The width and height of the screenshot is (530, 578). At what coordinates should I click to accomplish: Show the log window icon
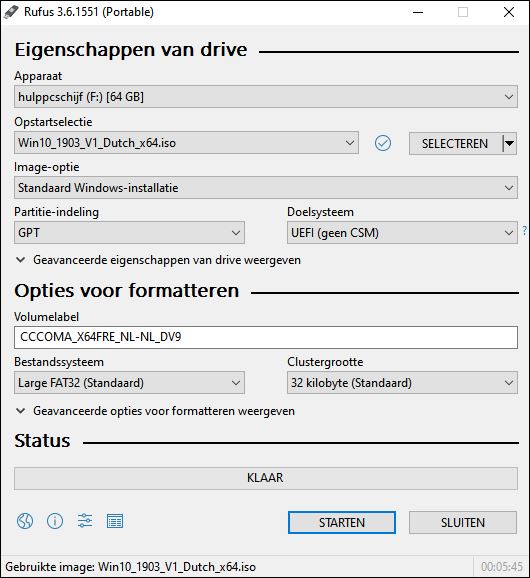[x=115, y=521]
